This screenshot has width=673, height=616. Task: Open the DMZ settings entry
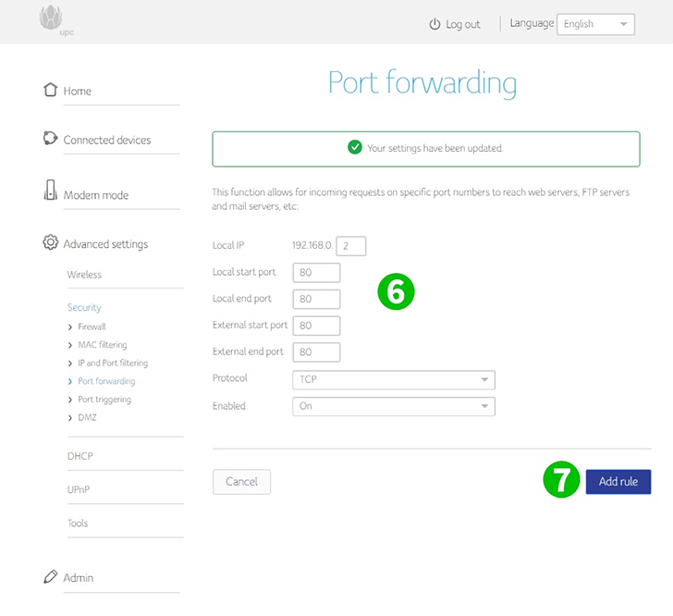pos(87,417)
